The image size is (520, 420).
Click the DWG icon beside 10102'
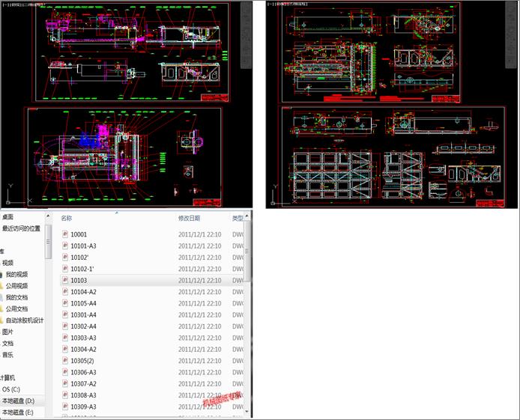tap(65, 257)
